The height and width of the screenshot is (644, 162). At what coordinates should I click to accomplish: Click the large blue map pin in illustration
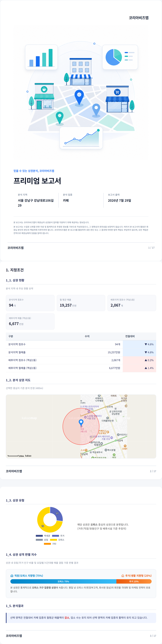pyautogui.click(x=79, y=98)
